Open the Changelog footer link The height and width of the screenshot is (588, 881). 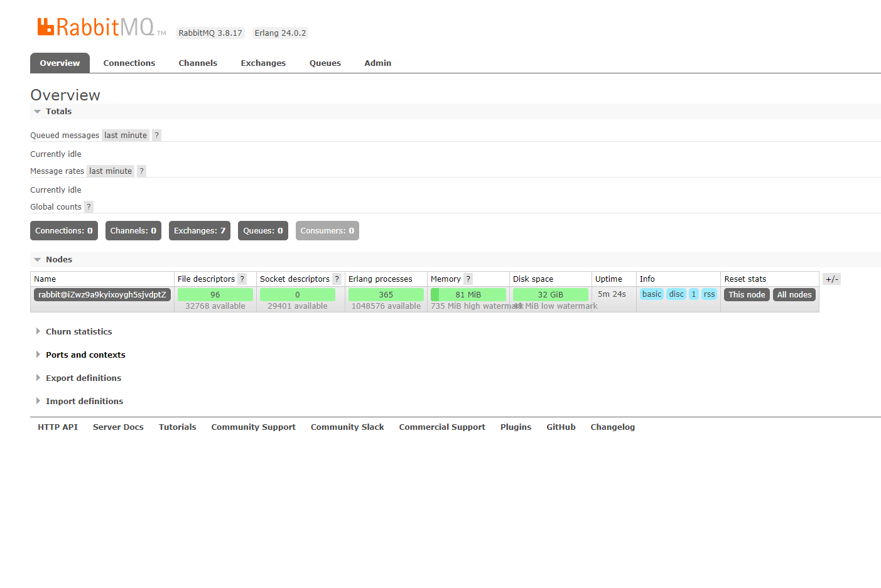[x=613, y=427]
